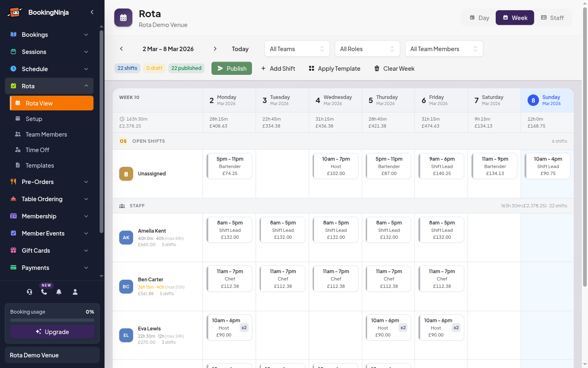Click the main page vertical scrollbar
This screenshot has height=368, width=588.
pyautogui.click(x=585, y=147)
